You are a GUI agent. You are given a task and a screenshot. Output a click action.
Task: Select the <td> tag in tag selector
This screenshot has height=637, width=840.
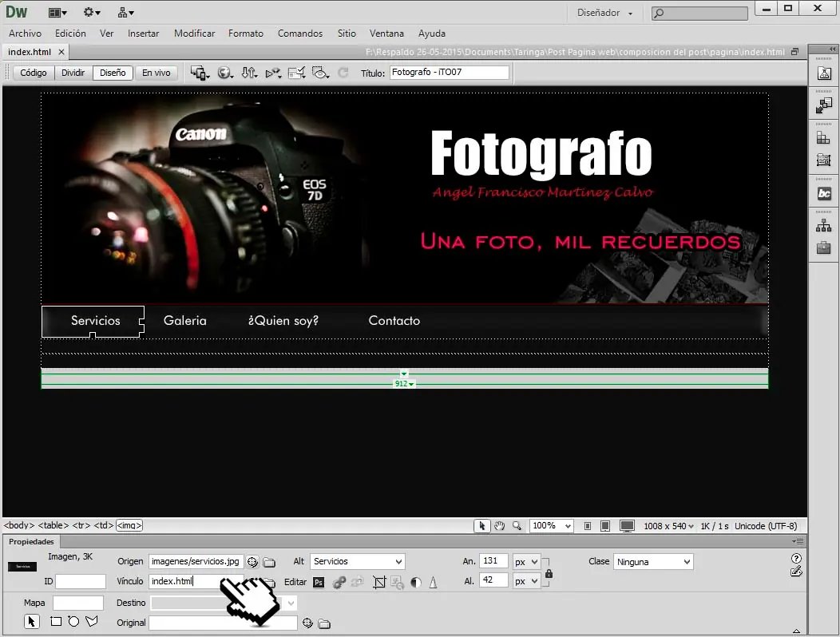click(x=104, y=525)
